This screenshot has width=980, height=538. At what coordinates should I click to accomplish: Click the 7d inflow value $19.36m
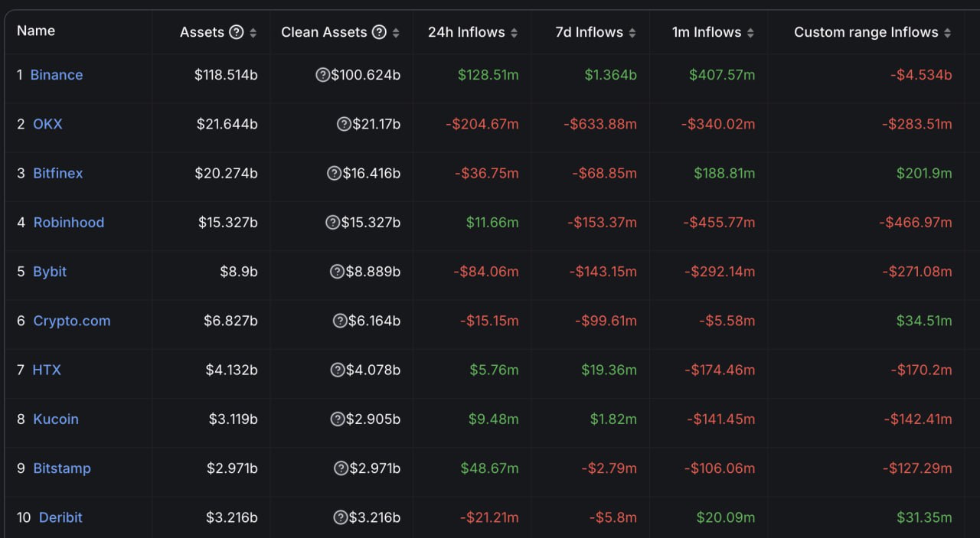[609, 370]
